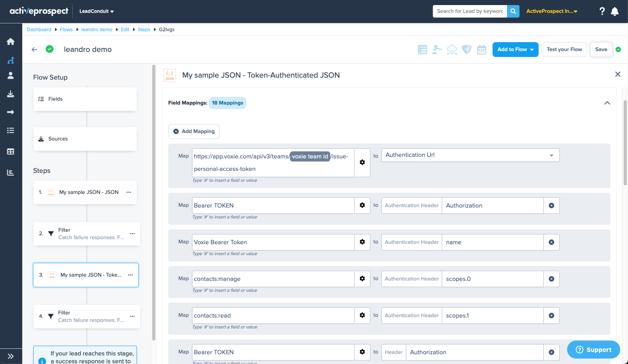Collapse the Field Mappings section
628x364 pixels.
(607, 103)
